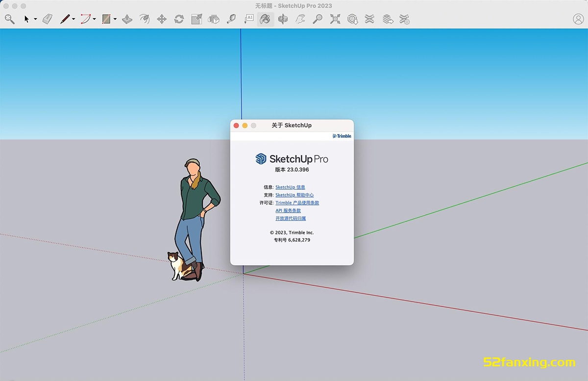Click the LayOut send icon

pos(388,19)
